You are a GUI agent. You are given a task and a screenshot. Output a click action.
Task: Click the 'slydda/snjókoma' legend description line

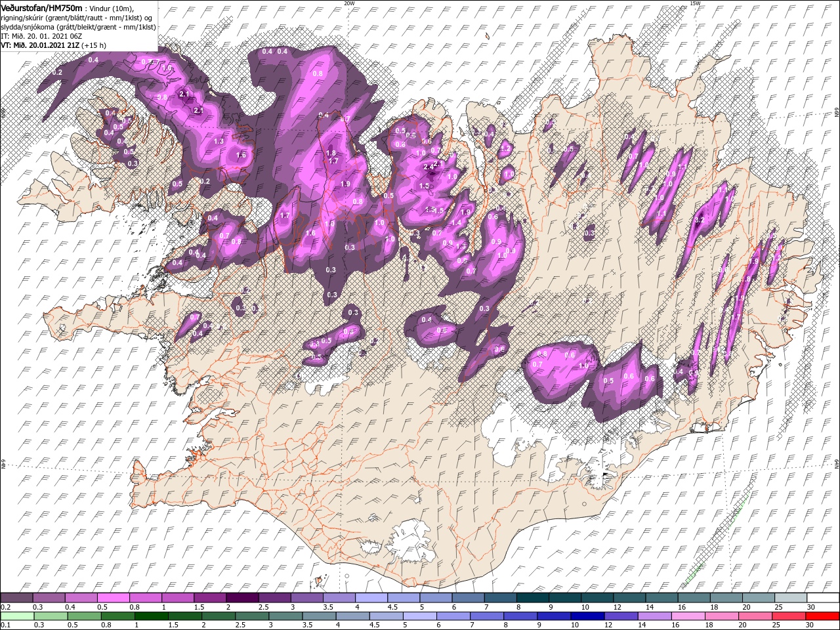point(77,26)
